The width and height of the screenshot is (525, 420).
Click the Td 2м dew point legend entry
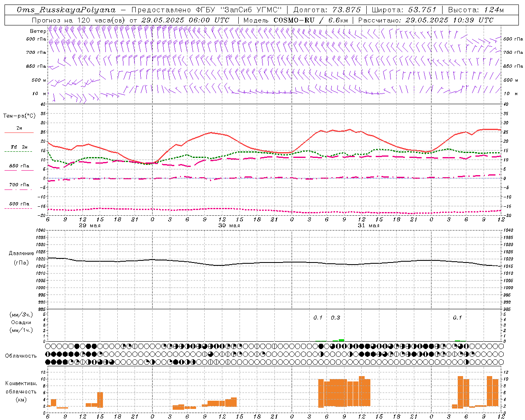click(x=19, y=147)
